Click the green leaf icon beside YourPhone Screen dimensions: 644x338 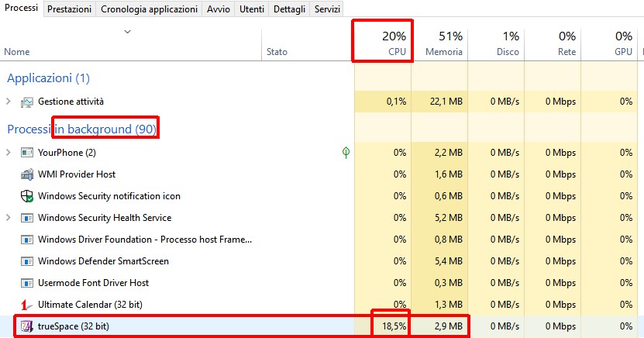coord(346,153)
